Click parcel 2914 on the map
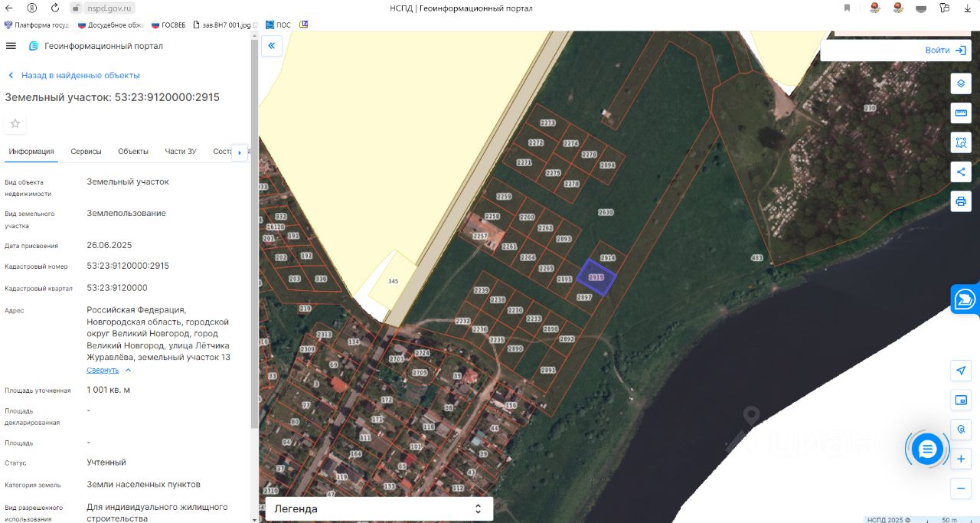Viewport: 980px width, 523px height. pyautogui.click(x=608, y=258)
